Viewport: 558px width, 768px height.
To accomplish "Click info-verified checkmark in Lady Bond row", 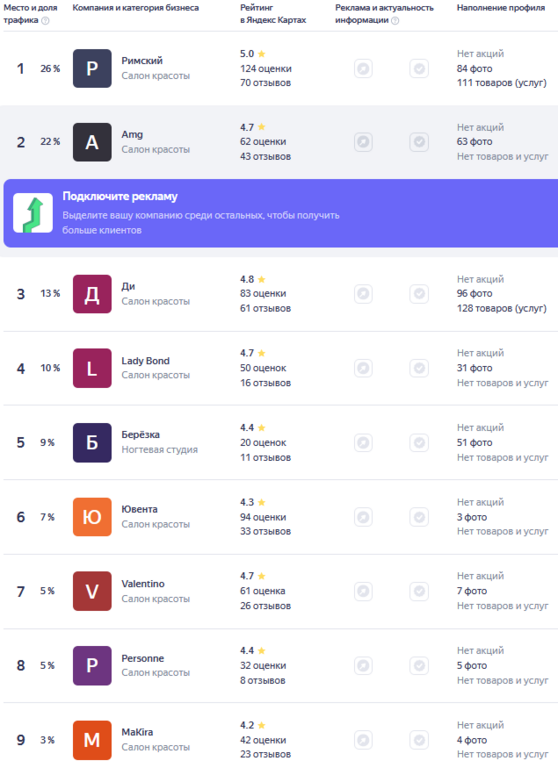I will pos(419,368).
